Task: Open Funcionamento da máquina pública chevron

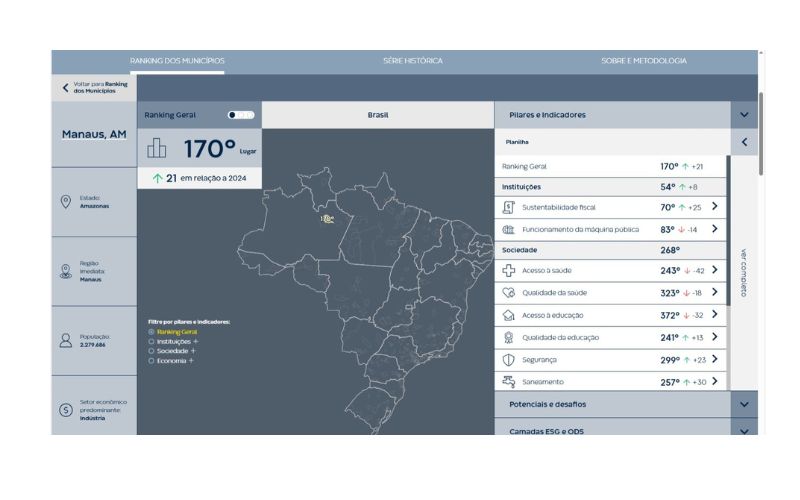Action: click(715, 229)
